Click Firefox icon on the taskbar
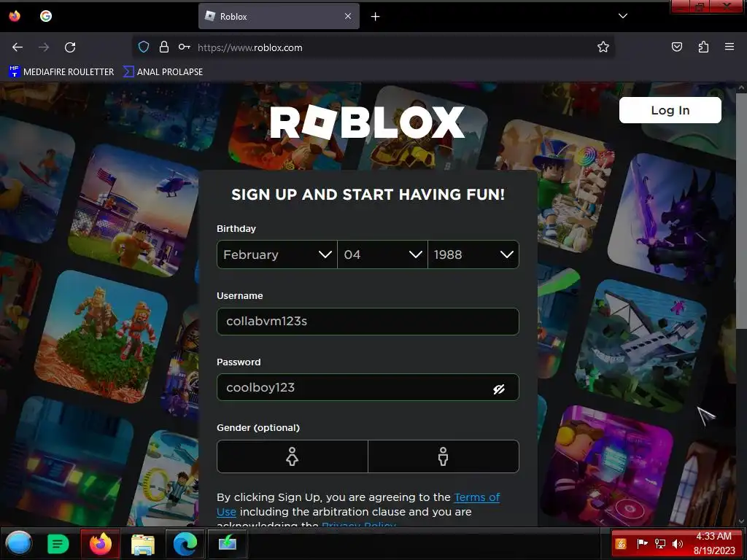This screenshot has height=560, width=747. click(101, 544)
